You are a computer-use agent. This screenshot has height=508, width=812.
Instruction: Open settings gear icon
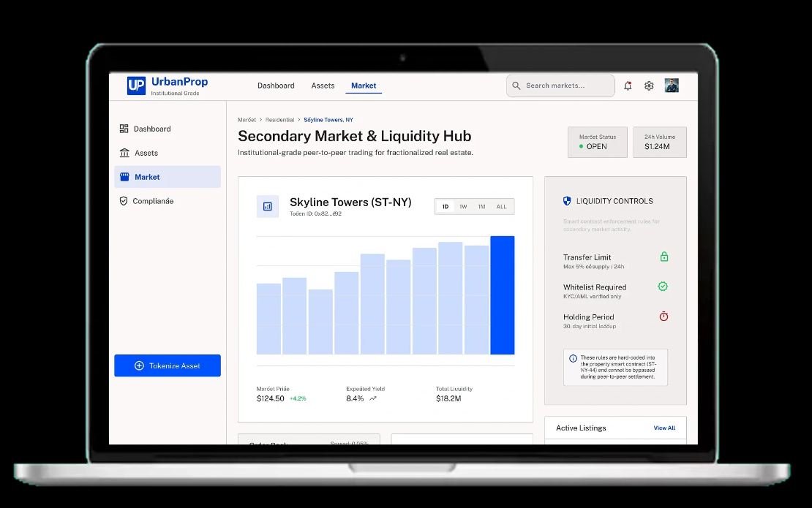pos(649,86)
